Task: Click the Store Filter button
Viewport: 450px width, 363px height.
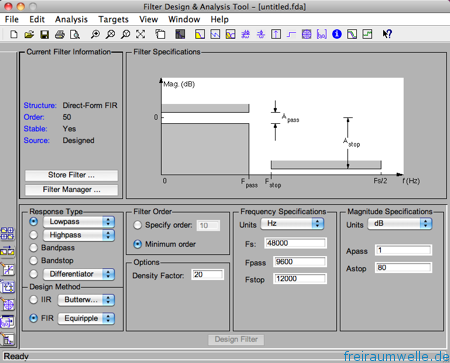Action: 71,175
